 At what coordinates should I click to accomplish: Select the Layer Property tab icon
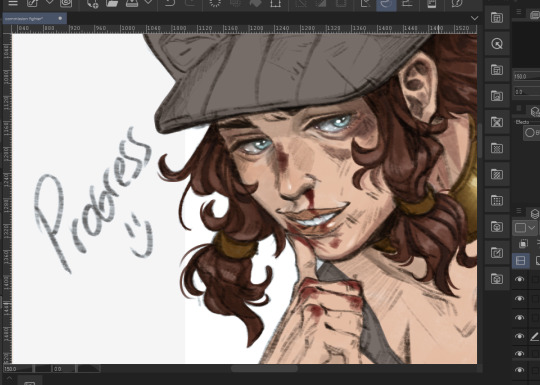click(x=535, y=112)
